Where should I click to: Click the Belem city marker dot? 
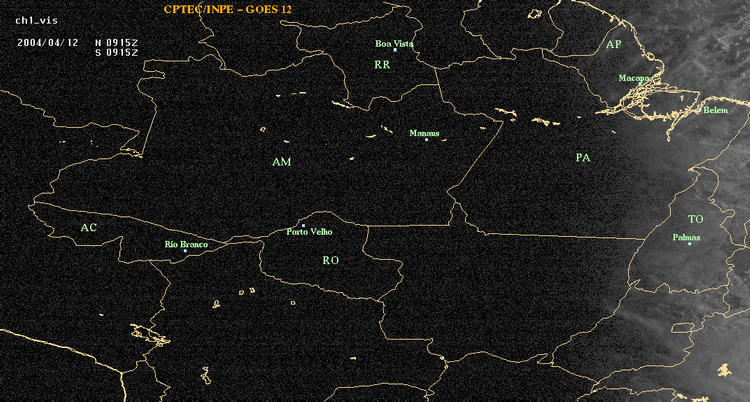coord(700,110)
